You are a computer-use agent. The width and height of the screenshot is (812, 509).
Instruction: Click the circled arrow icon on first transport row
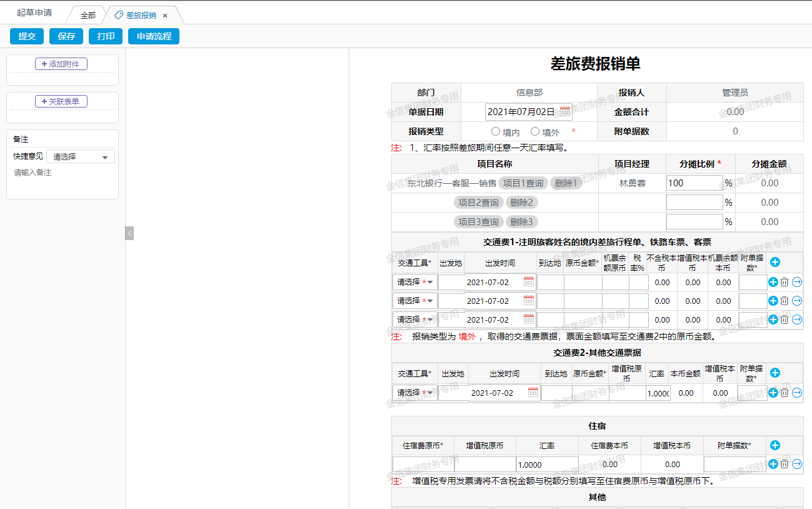(796, 282)
